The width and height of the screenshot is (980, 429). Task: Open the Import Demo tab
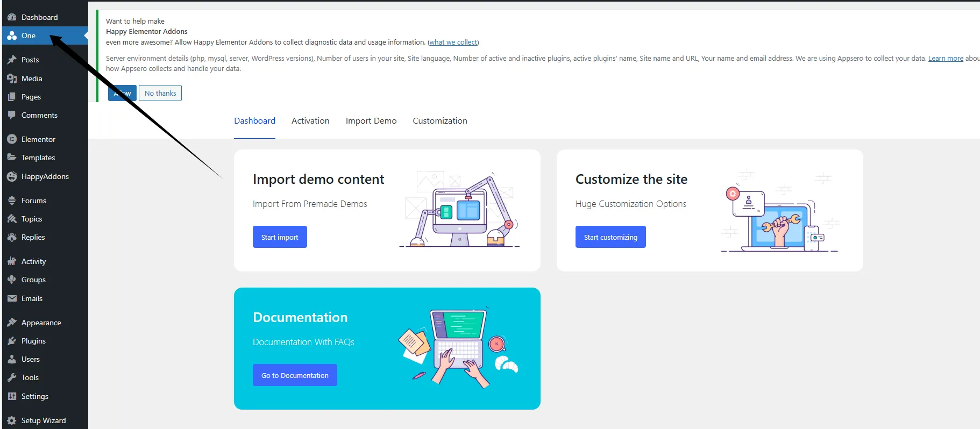point(371,121)
